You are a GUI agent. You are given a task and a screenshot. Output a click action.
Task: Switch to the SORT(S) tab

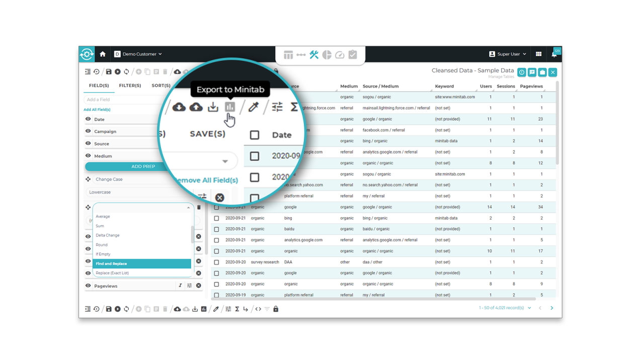coord(160,85)
